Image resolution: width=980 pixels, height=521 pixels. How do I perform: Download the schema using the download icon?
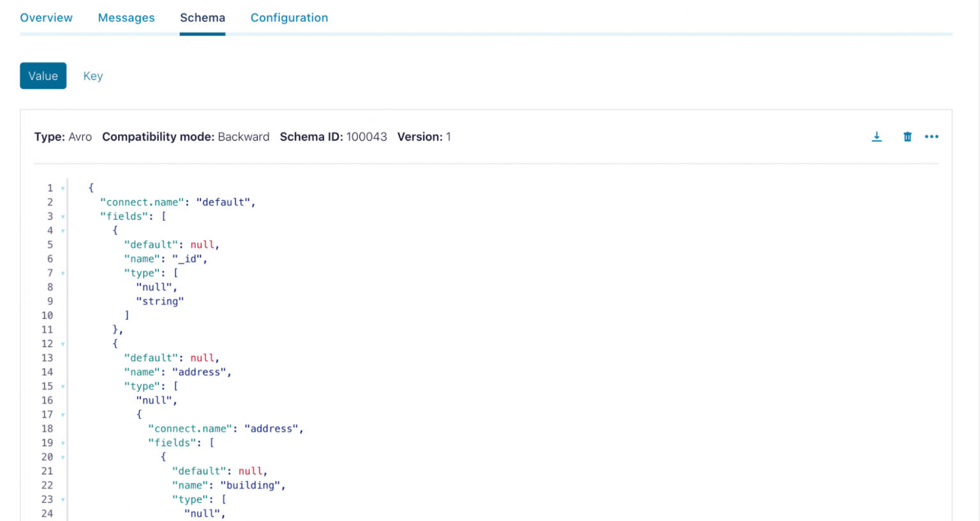(877, 137)
